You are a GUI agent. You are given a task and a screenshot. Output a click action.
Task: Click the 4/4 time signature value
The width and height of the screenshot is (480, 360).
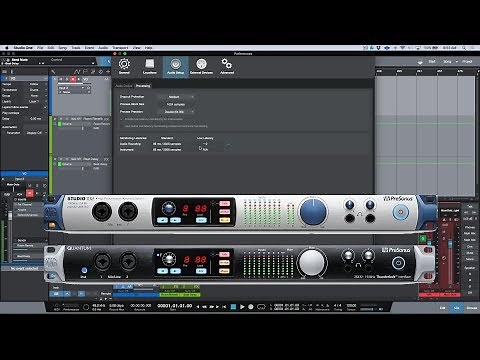click(338, 305)
